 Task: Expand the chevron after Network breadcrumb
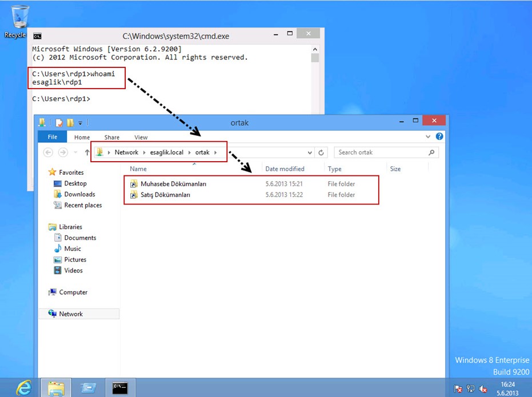click(x=144, y=153)
